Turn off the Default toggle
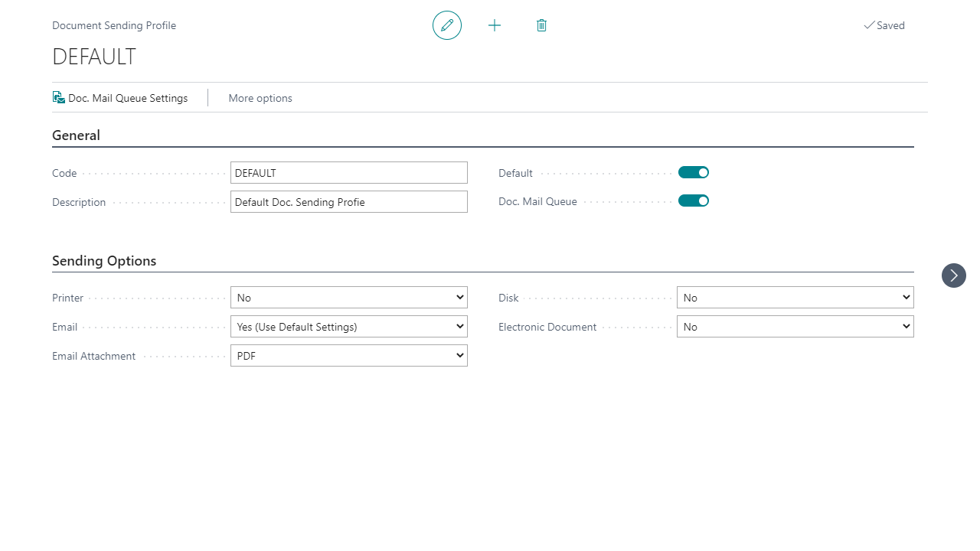 [693, 173]
